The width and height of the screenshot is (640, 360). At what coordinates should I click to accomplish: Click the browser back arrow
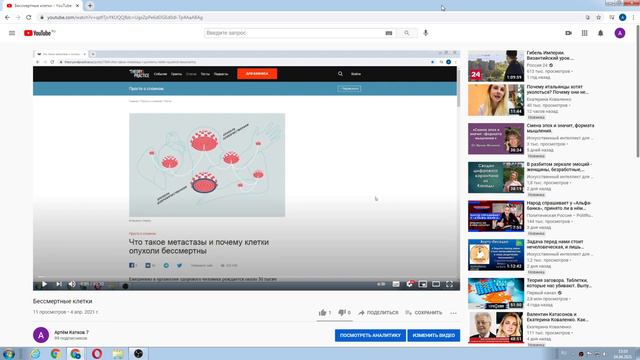point(7,18)
